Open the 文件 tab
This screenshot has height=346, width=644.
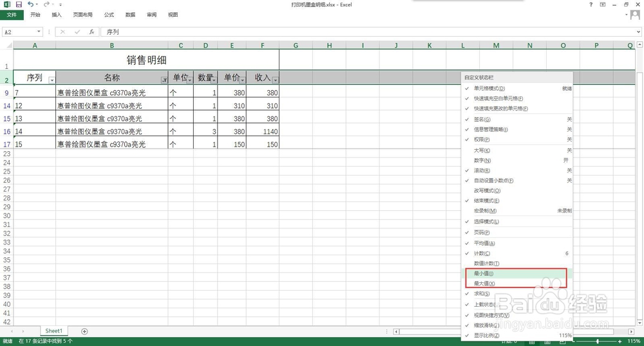click(x=12, y=15)
